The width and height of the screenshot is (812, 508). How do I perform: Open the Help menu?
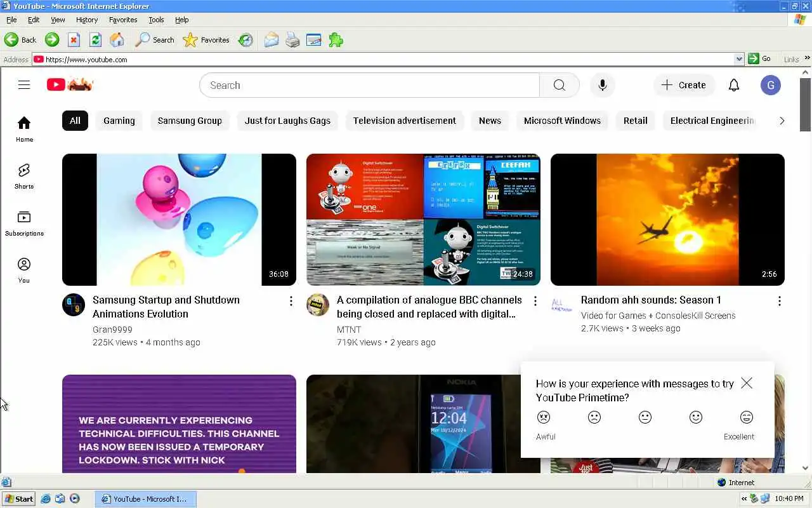[182, 20]
